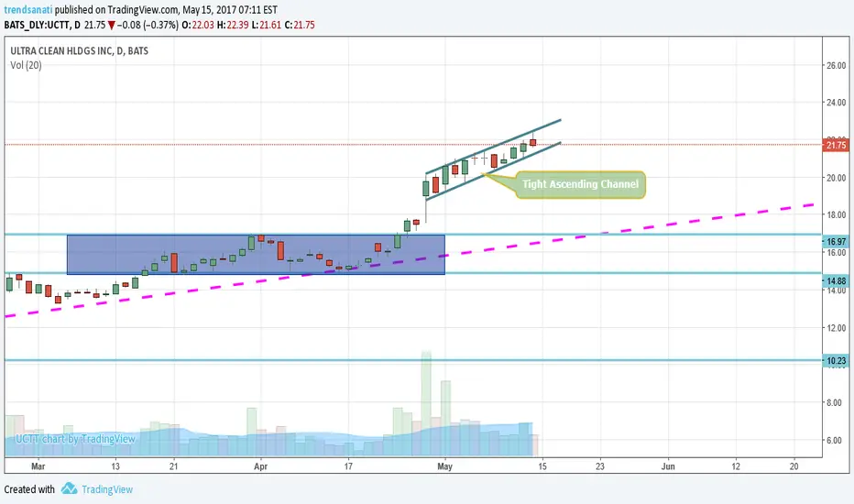
Task: Click the Tight Ascending Channel callout
Action: (580, 184)
